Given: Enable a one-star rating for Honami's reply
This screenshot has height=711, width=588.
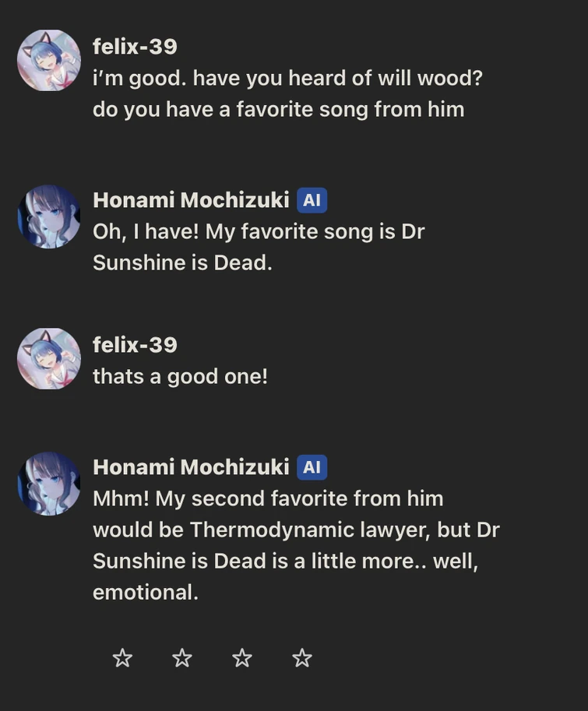Looking at the screenshot, I should [123, 658].
